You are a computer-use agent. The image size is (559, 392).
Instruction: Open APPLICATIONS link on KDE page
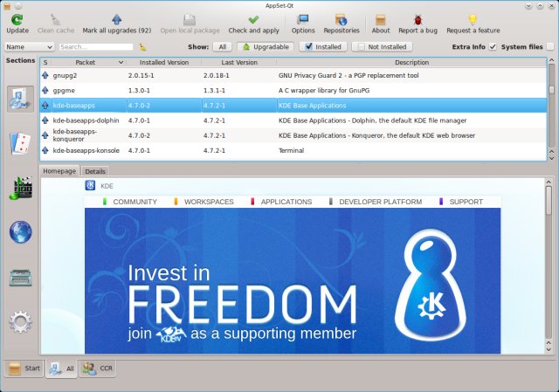coord(286,202)
